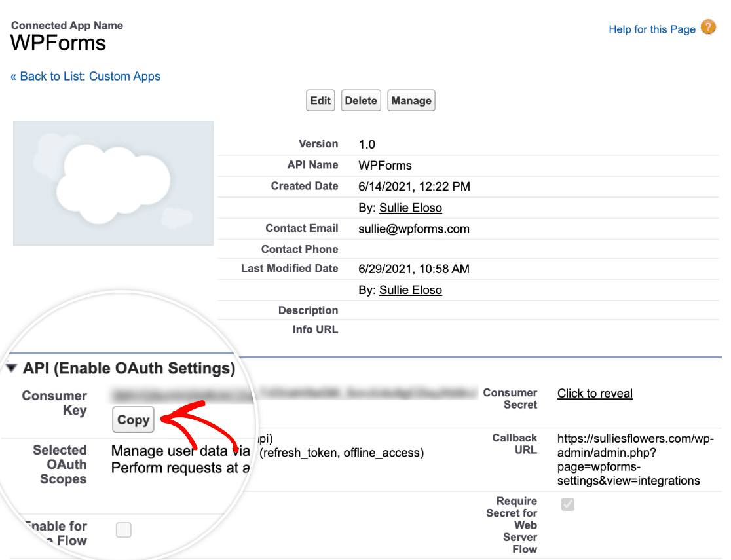Open Help for this Page link
This screenshot has width=731, height=560.
652,29
